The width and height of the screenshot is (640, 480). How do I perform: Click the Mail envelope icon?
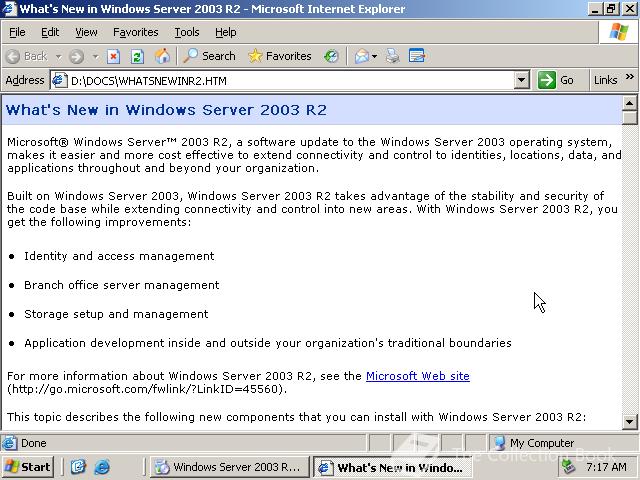362,56
